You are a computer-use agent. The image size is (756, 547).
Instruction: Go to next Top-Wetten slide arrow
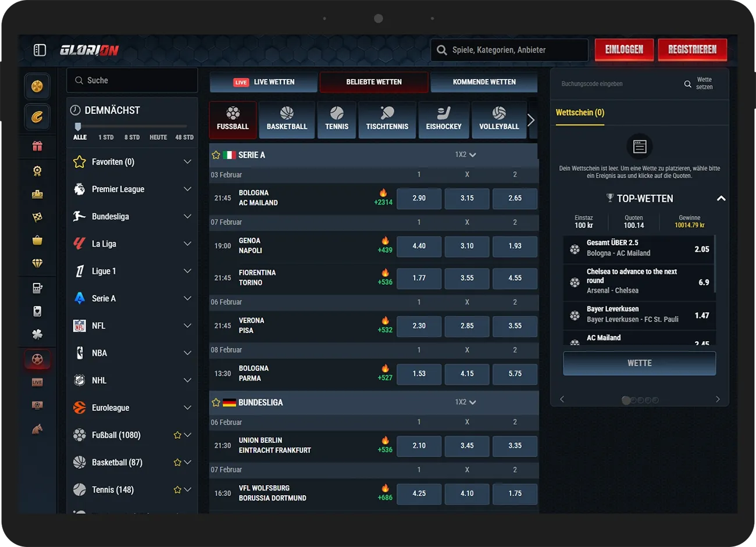pos(718,399)
